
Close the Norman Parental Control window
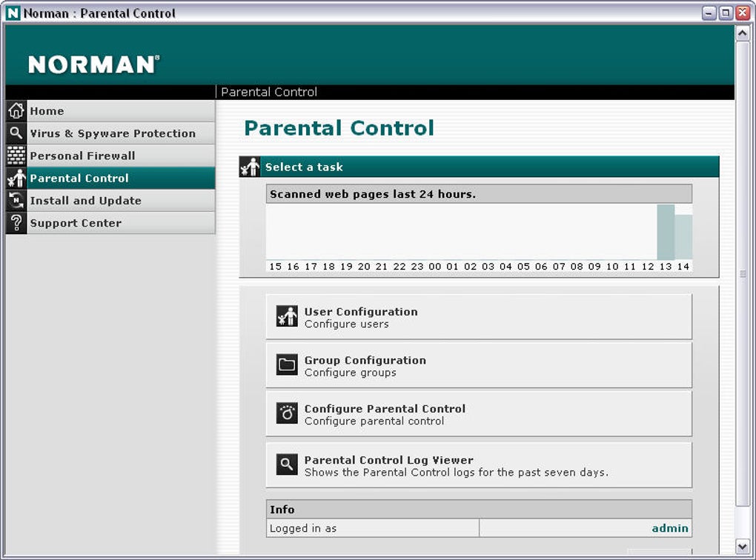coord(743,13)
